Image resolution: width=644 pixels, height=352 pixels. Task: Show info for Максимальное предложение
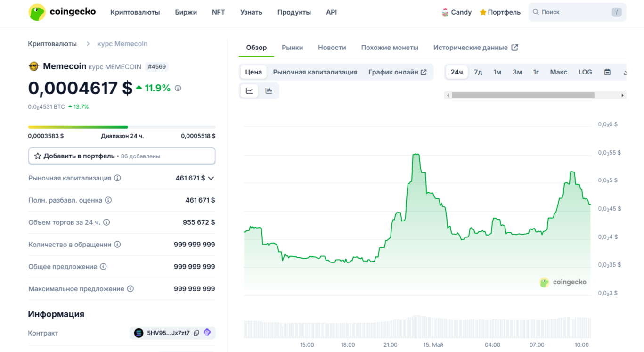[130, 289]
